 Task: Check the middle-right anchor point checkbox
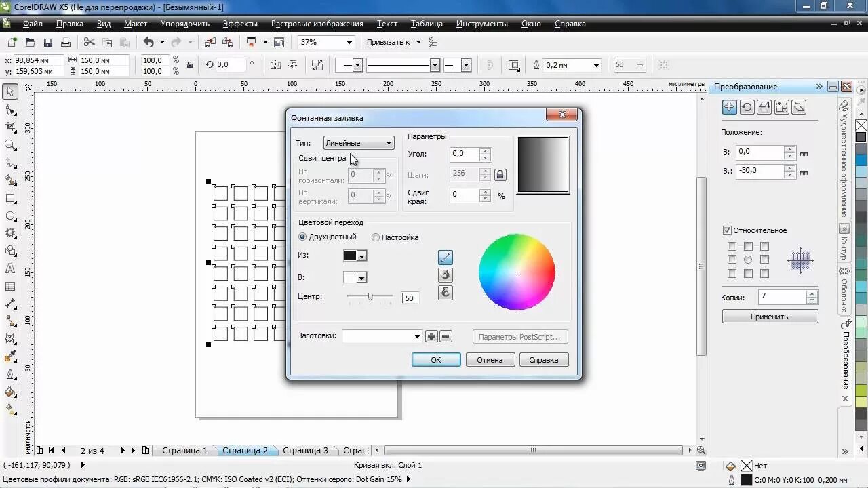764,260
